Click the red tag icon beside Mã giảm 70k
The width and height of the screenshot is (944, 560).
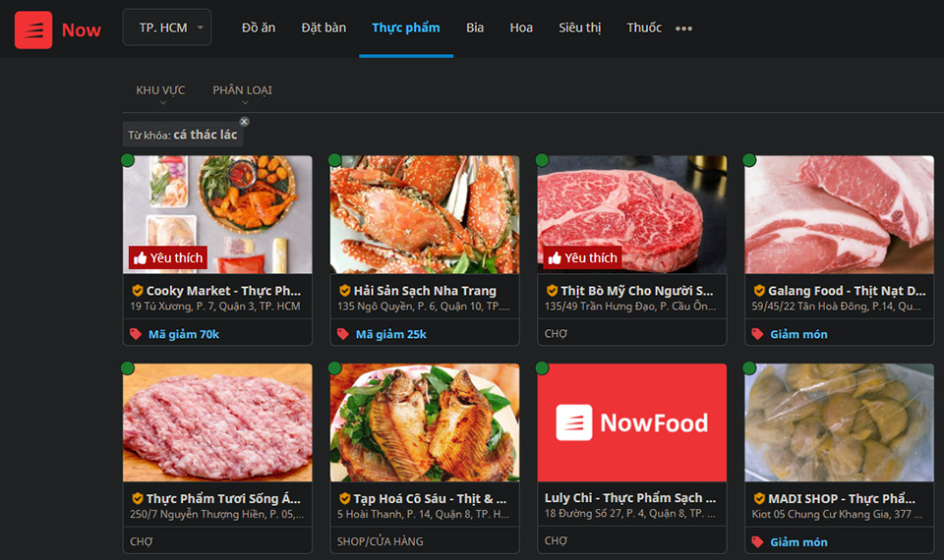[136, 334]
